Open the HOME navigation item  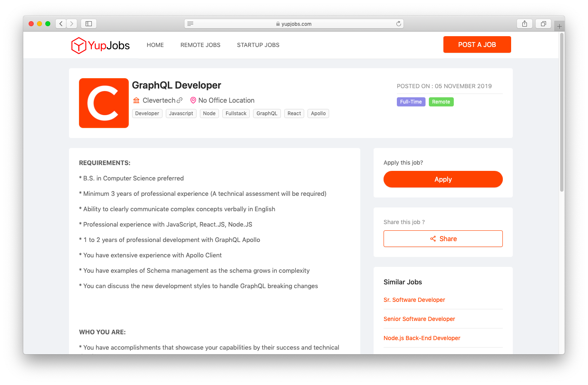click(155, 45)
